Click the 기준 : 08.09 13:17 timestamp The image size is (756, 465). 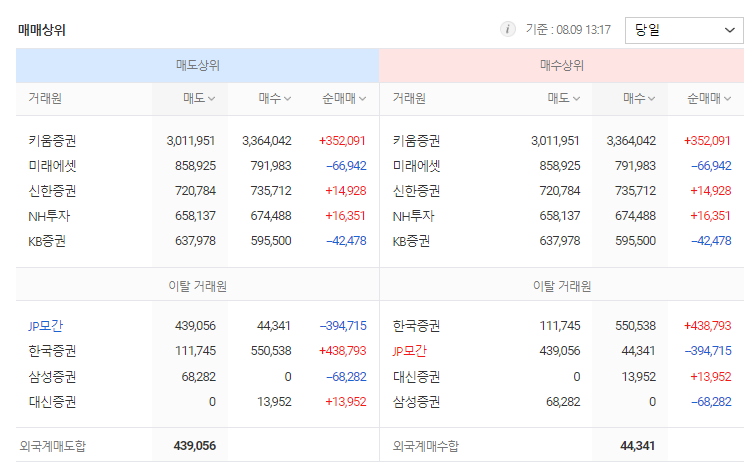tap(568, 30)
